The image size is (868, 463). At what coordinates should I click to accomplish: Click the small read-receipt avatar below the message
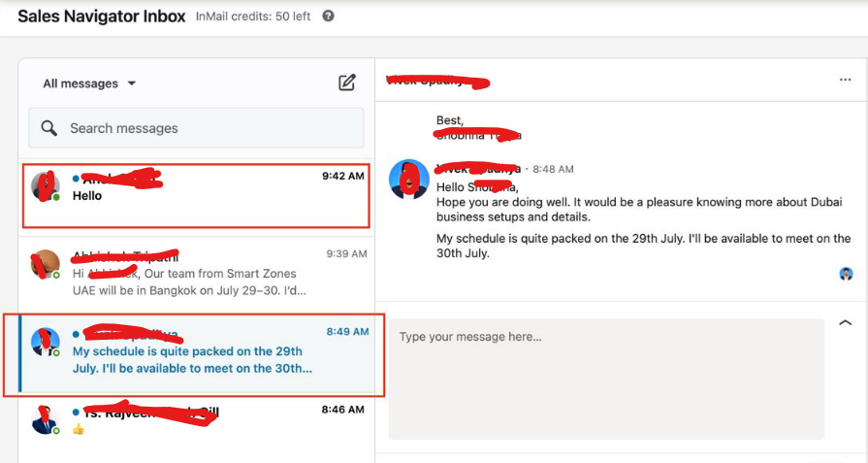(847, 275)
